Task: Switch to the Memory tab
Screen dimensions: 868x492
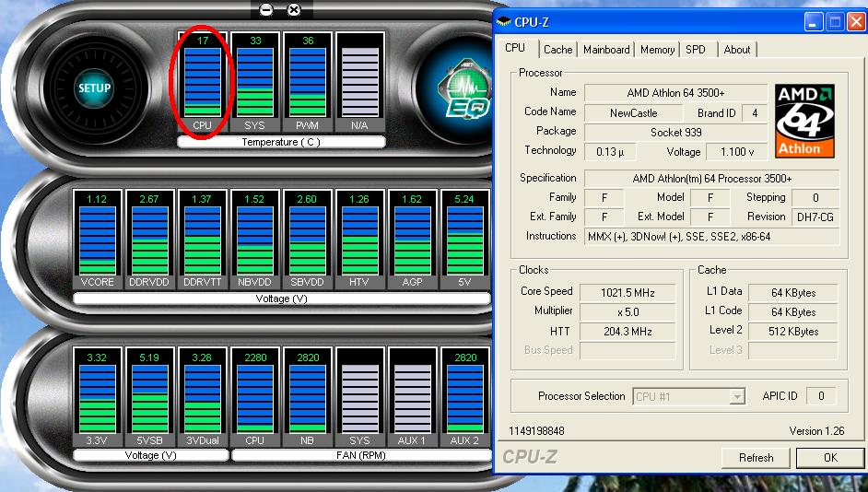Action: (657, 50)
